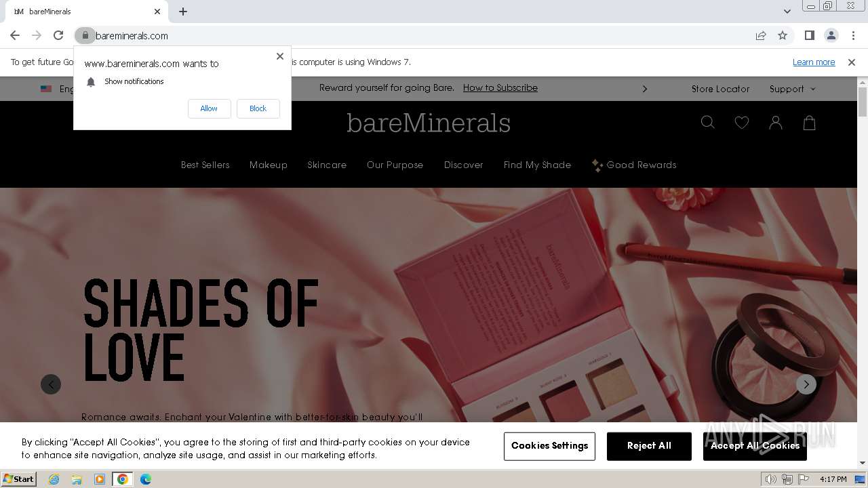Click Accept All Cookies
Screen dimensions: 868x488
pos(755,446)
